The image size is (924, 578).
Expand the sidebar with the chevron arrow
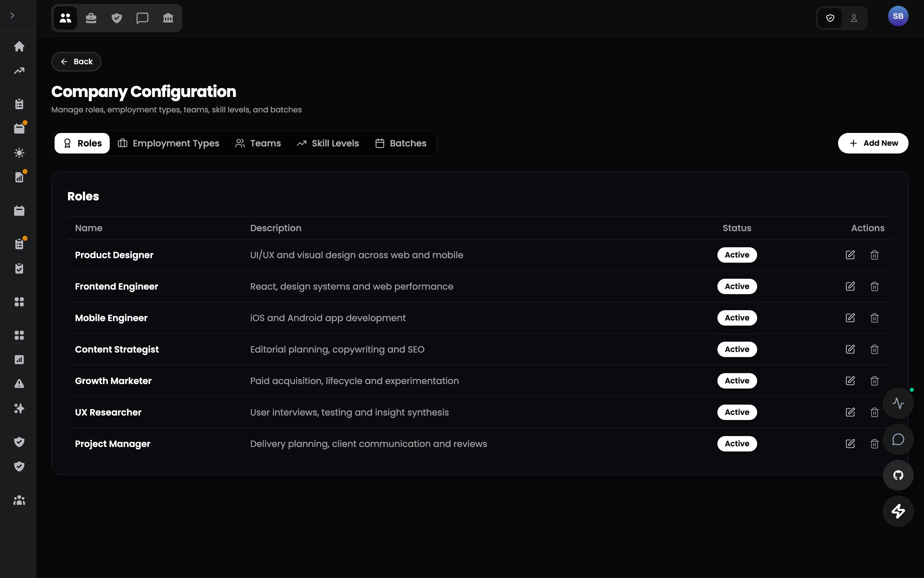click(x=12, y=16)
